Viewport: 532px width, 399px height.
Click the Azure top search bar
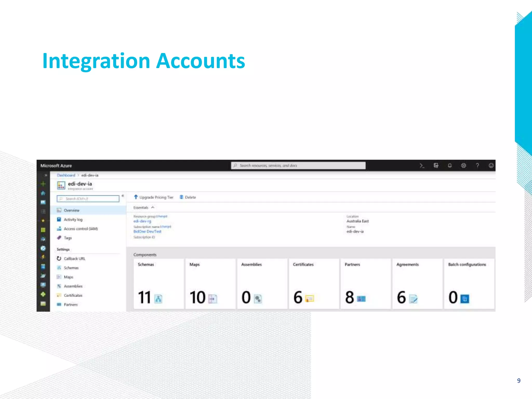298,166
